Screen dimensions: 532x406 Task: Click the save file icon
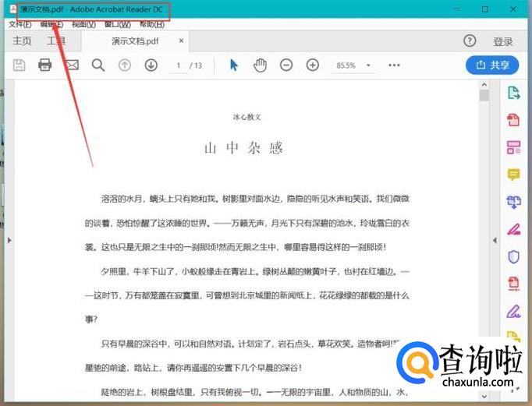(19, 65)
